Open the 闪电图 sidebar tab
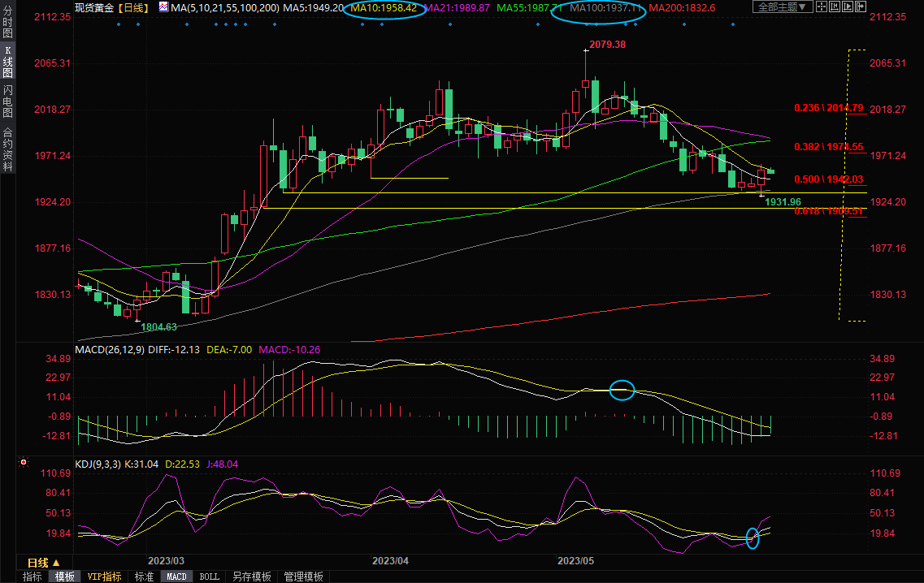Viewport: 924px width, 583px height. (8, 101)
